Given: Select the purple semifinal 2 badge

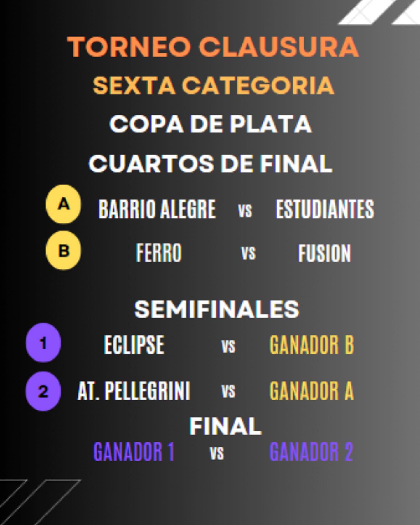Looking at the screenshot, I should coord(43,391).
